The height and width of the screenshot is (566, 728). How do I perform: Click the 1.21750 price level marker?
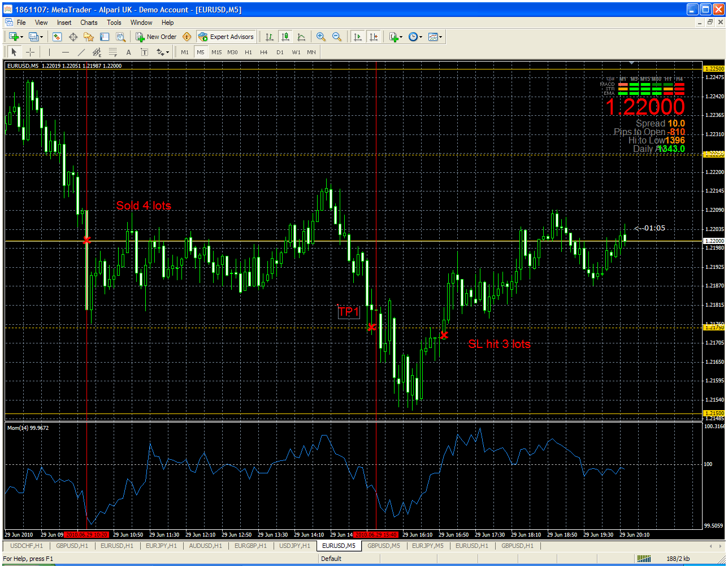click(x=713, y=328)
